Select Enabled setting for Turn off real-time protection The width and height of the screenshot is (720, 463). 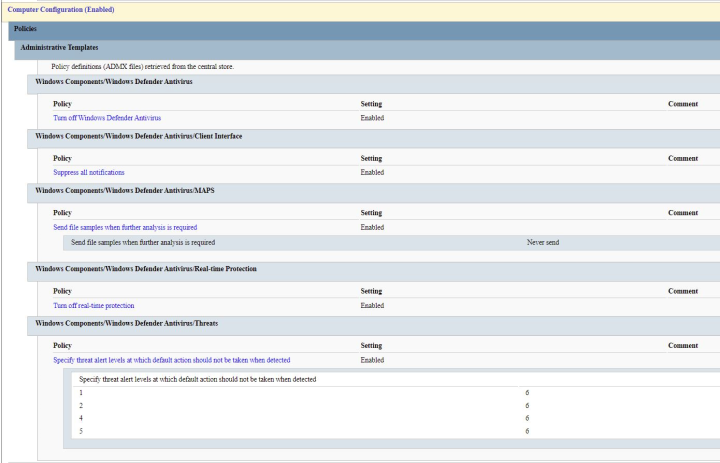coord(372,306)
